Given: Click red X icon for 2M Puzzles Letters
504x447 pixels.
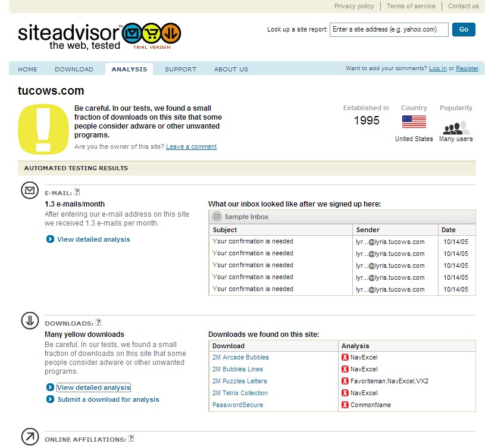Looking at the screenshot, I should tap(345, 381).
